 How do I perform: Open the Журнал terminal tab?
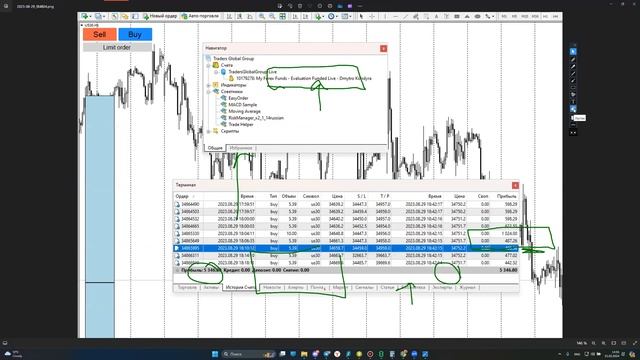pos(467,288)
